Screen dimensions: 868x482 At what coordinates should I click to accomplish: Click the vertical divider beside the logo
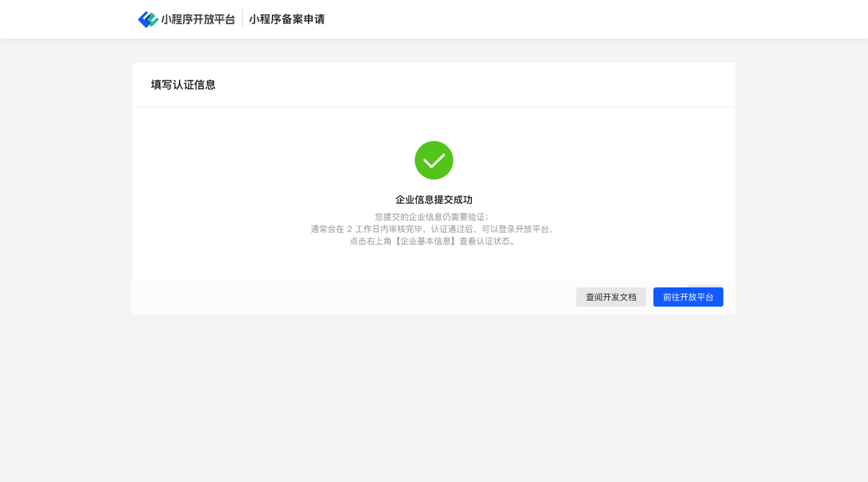(x=242, y=19)
